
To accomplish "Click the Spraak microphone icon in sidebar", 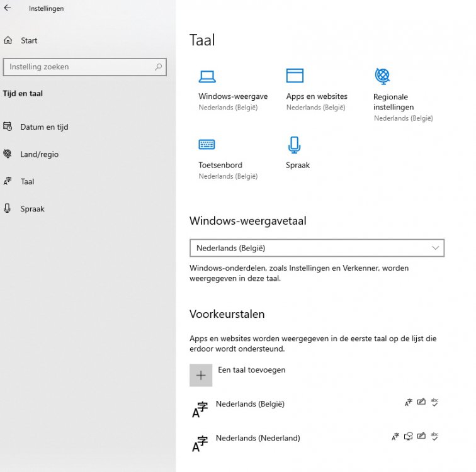I will [x=8, y=208].
